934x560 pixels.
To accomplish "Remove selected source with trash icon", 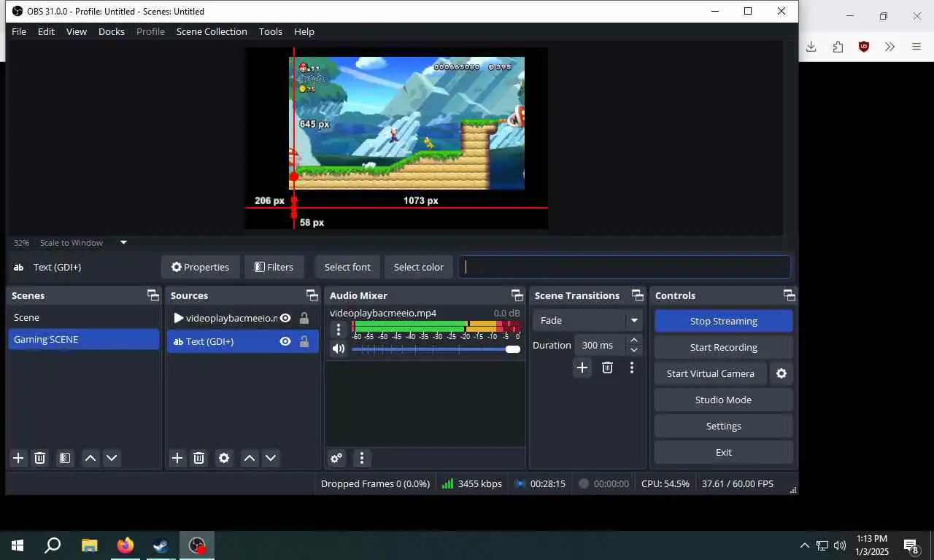I will coord(198,458).
